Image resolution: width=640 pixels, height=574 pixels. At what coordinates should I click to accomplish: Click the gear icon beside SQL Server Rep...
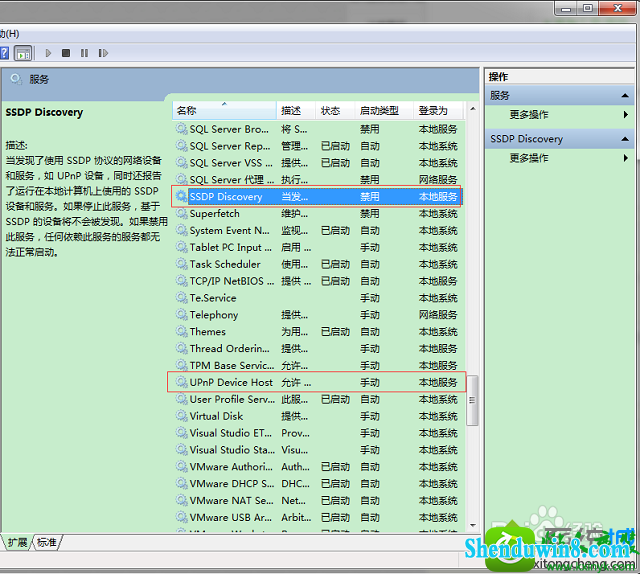tap(182, 146)
